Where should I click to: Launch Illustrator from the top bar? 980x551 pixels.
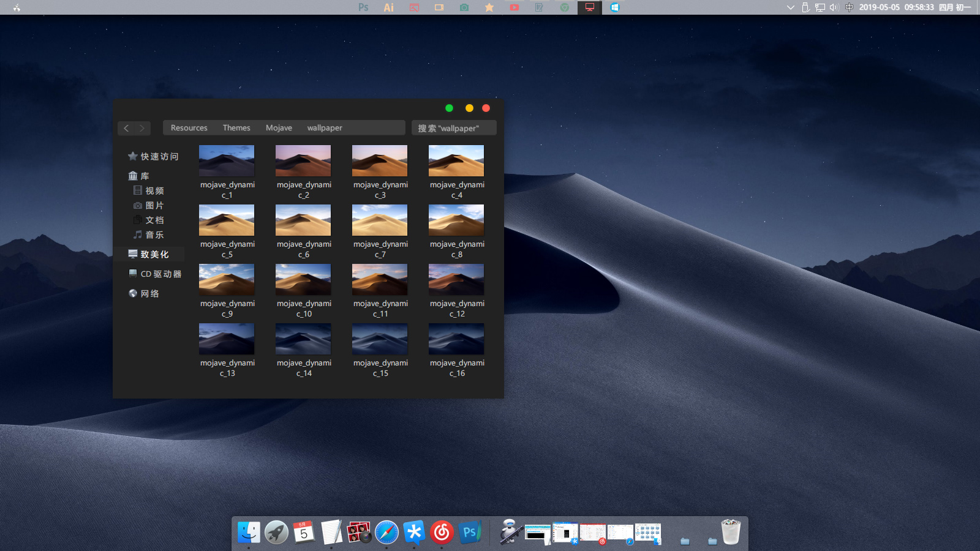[x=388, y=7]
